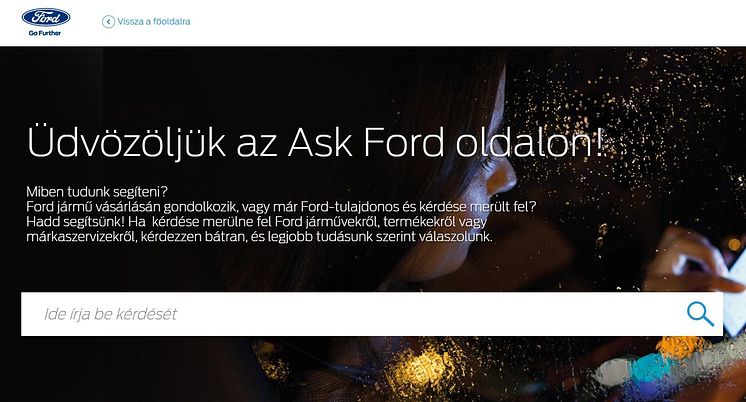Click the "Miben tudunk segíteni?" text
The height and width of the screenshot is (402, 746).
coord(97,192)
